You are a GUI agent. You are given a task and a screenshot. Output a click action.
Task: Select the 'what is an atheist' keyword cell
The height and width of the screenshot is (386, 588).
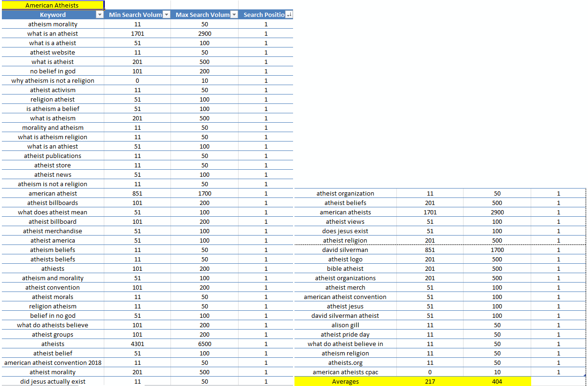53,33
